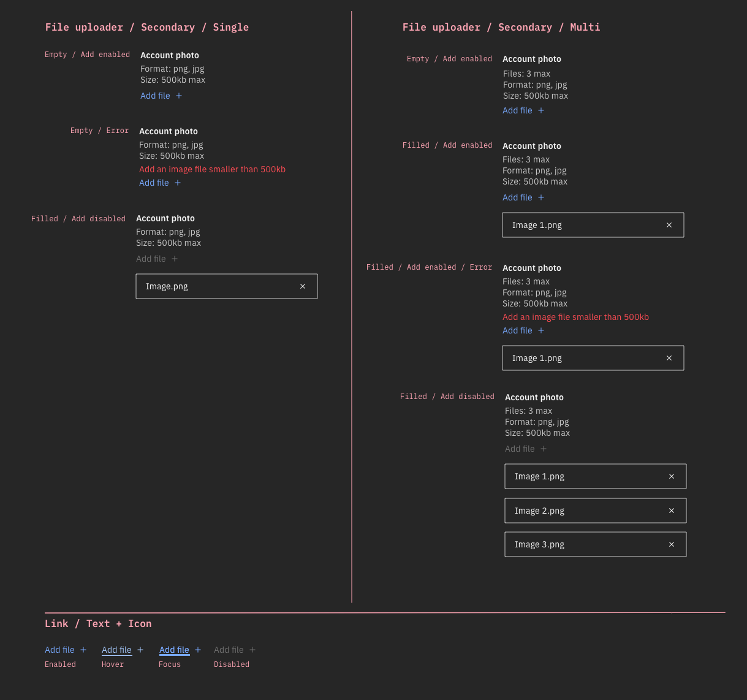Click the Link Text + Icon section header

coord(98,623)
